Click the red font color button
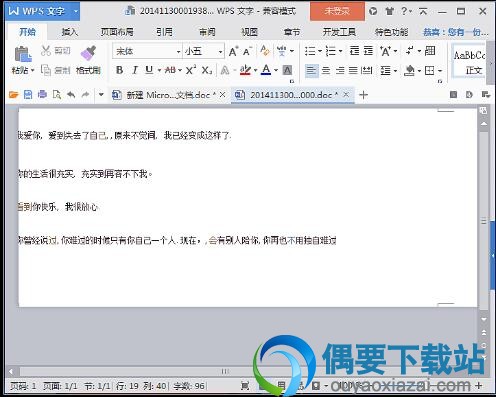The height and width of the screenshot is (397, 496). point(266,70)
